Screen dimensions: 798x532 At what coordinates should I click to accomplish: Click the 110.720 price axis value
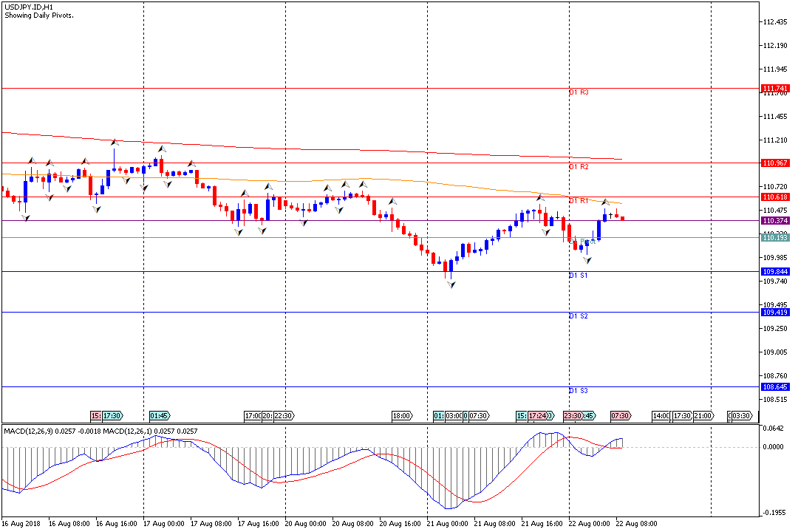point(775,187)
